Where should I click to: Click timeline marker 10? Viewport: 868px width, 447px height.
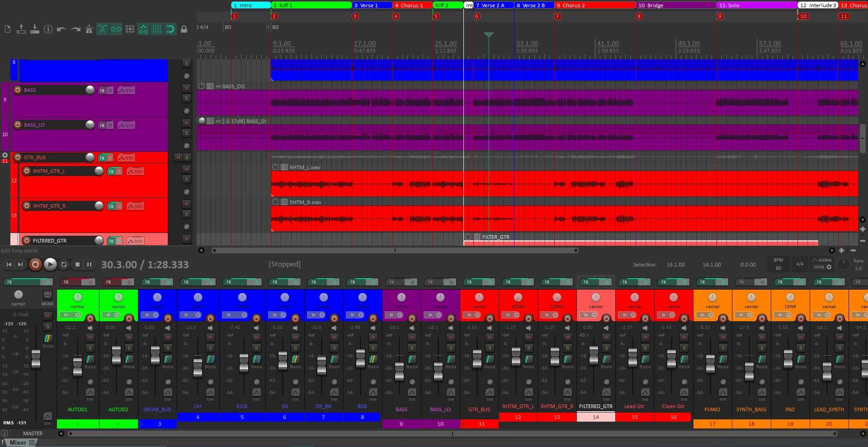[803, 16]
